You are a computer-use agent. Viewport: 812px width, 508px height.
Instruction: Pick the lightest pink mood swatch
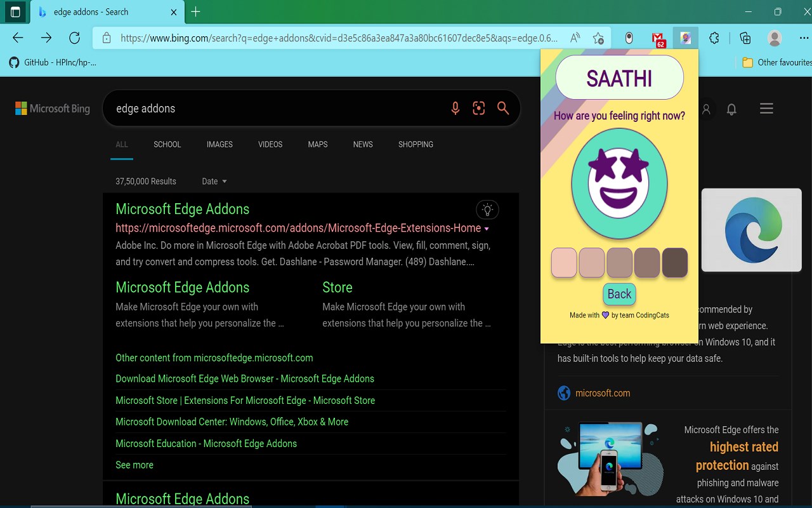pyautogui.click(x=564, y=263)
